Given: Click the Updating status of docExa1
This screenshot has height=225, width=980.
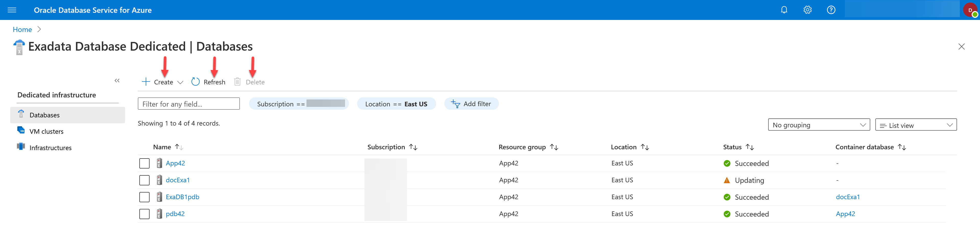Looking at the screenshot, I should click(x=749, y=180).
